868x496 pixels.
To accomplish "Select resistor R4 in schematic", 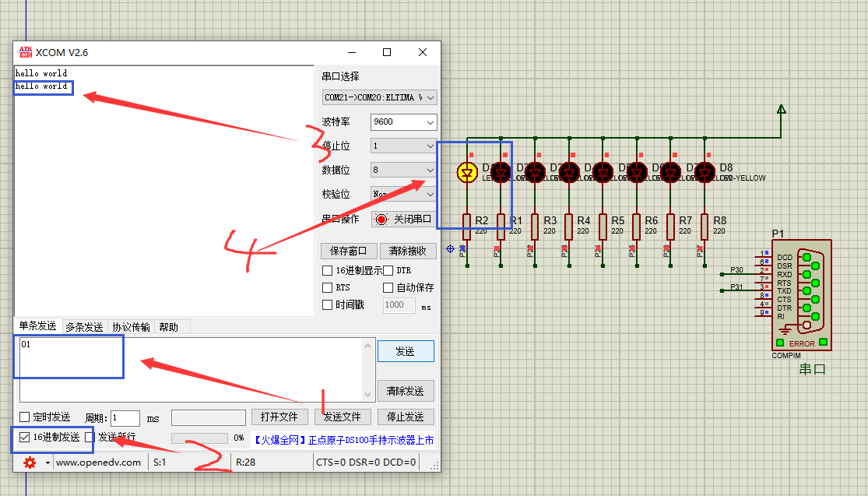I will pos(569,227).
